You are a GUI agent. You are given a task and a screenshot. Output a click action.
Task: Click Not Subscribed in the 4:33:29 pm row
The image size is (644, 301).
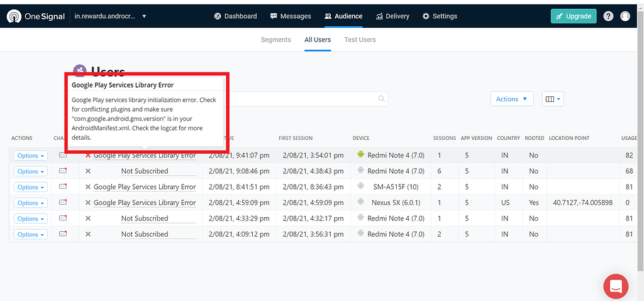click(145, 219)
